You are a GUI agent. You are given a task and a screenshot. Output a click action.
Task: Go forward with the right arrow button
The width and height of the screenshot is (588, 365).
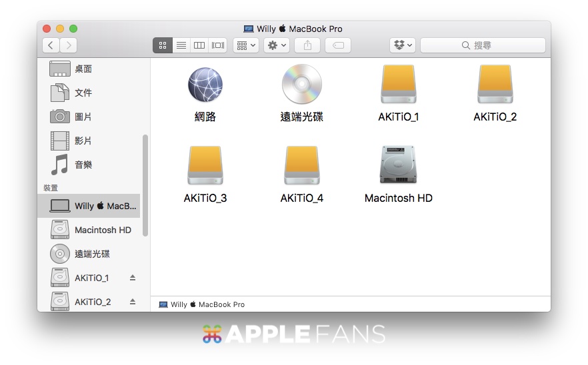coord(68,45)
